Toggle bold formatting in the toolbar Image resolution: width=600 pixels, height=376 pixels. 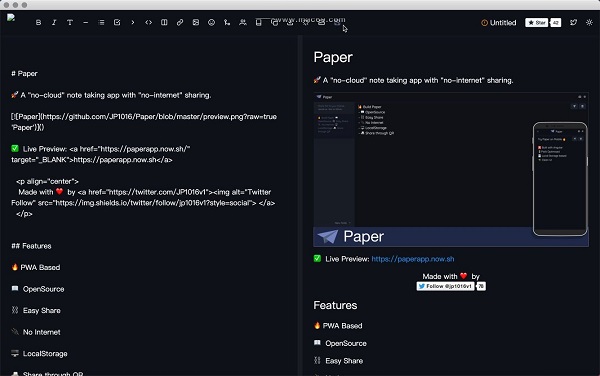point(38,23)
